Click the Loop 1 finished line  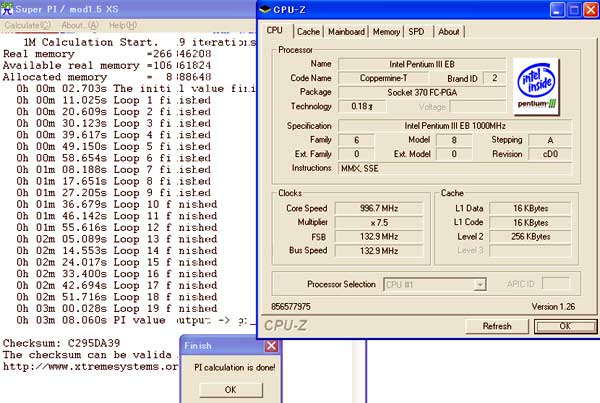click(x=113, y=100)
